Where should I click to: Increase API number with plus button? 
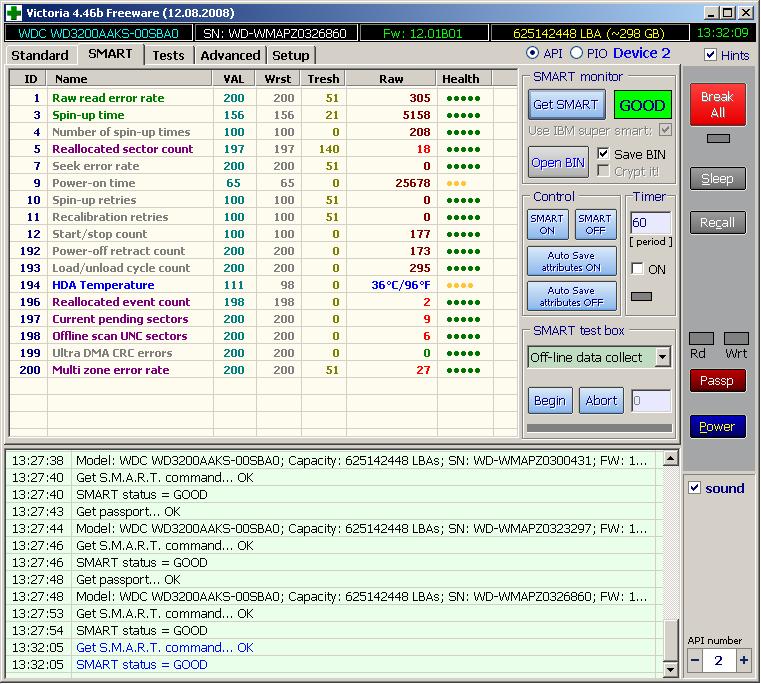743,660
